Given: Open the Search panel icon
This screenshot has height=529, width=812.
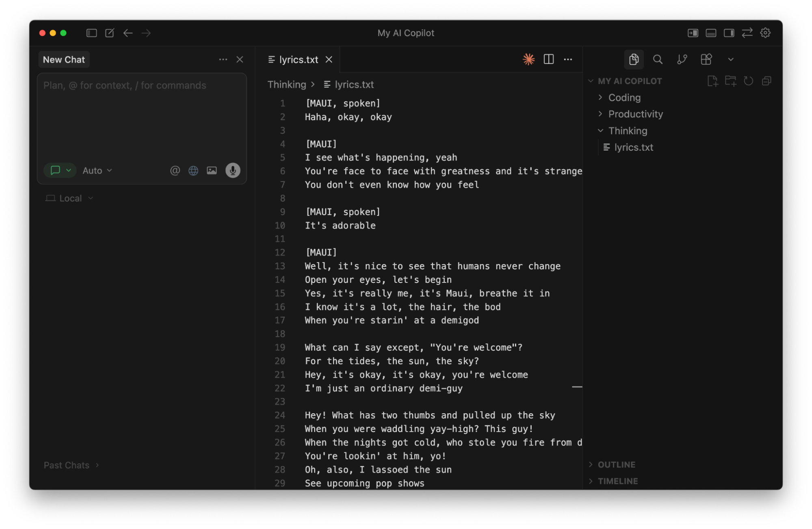Looking at the screenshot, I should click(658, 59).
